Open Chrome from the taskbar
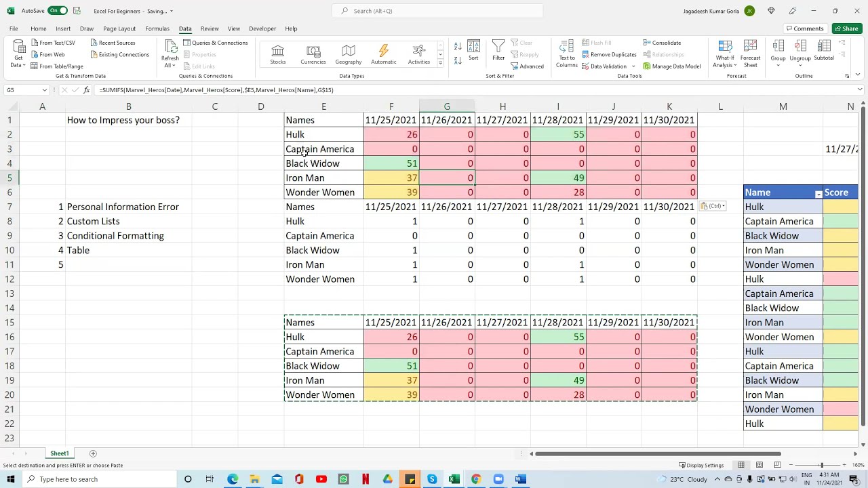This screenshot has height=488, width=868. (x=476, y=479)
